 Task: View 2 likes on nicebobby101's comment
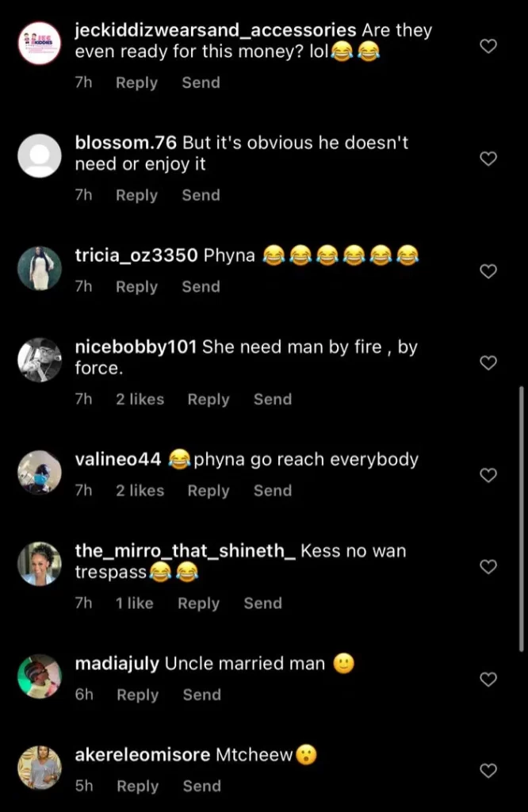tap(140, 400)
